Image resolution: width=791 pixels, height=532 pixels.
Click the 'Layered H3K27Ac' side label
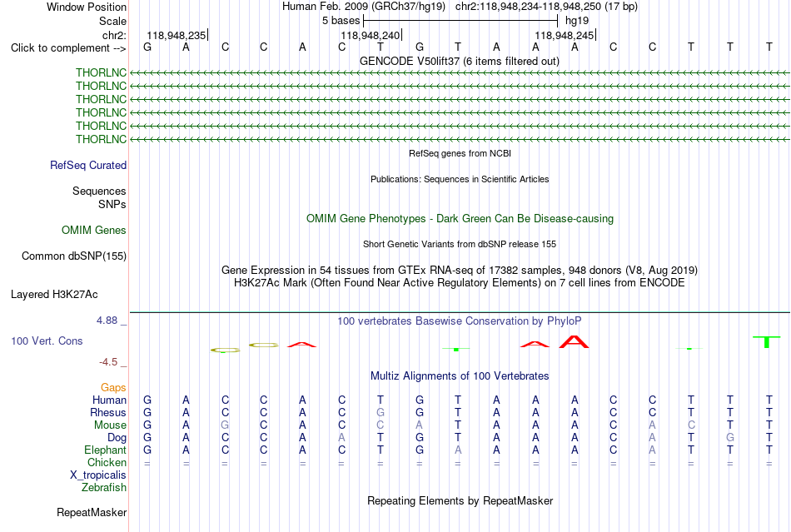tap(54, 295)
